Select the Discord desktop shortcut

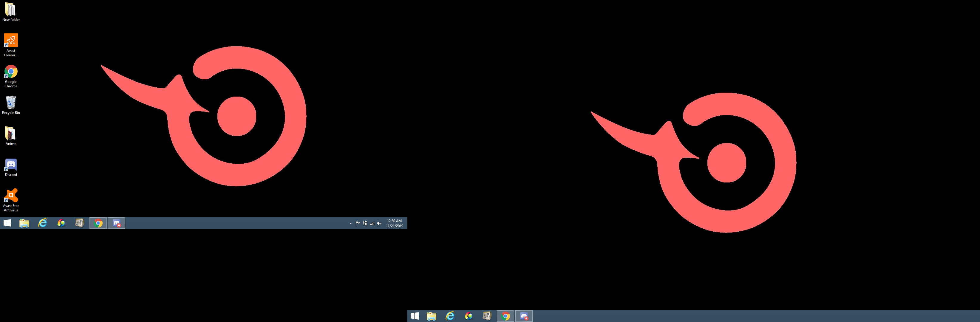pos(11,167)
